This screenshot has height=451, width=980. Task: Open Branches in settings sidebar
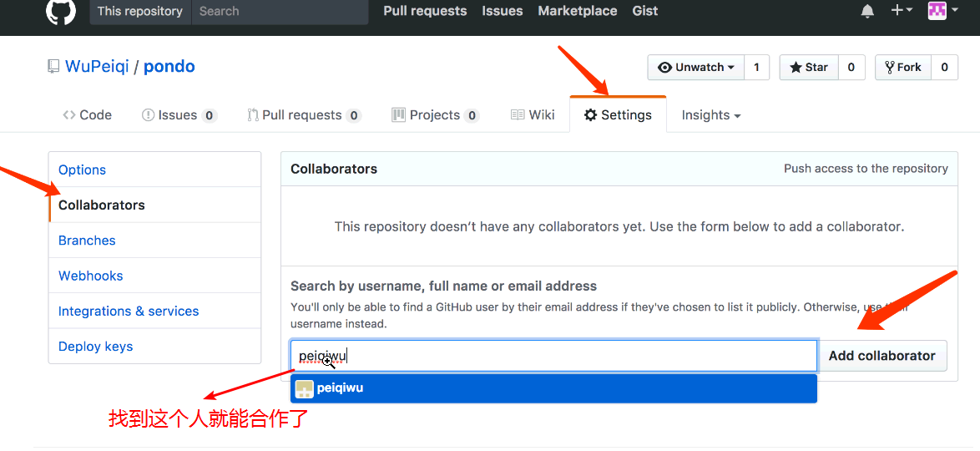155,241
